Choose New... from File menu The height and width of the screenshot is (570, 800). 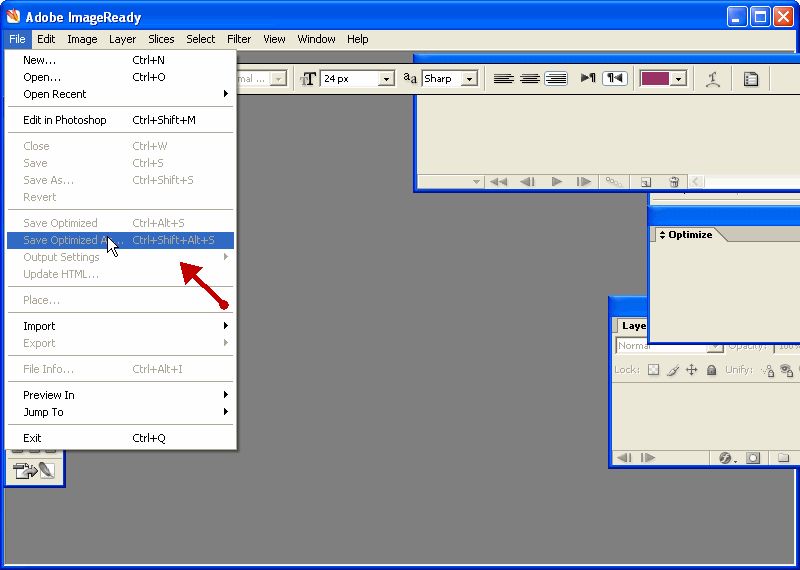pos(121,60)
